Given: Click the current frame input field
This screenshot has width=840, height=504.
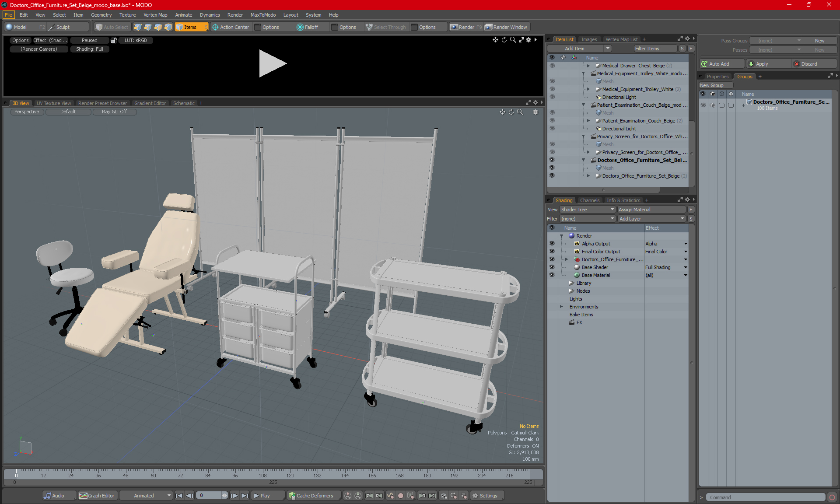Looking at the screenshot, I should tap(209, 496).
